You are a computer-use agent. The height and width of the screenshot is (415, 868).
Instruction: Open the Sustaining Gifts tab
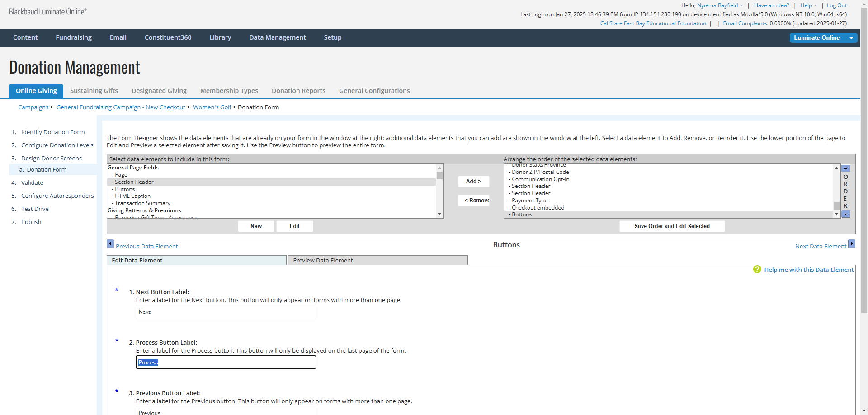click(94, 91)
